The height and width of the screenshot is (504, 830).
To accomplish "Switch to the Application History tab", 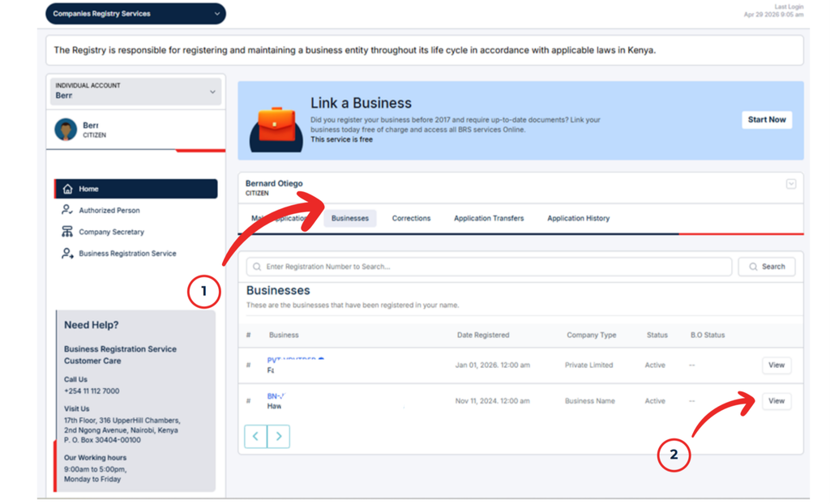I will click(x=578, y=218).
